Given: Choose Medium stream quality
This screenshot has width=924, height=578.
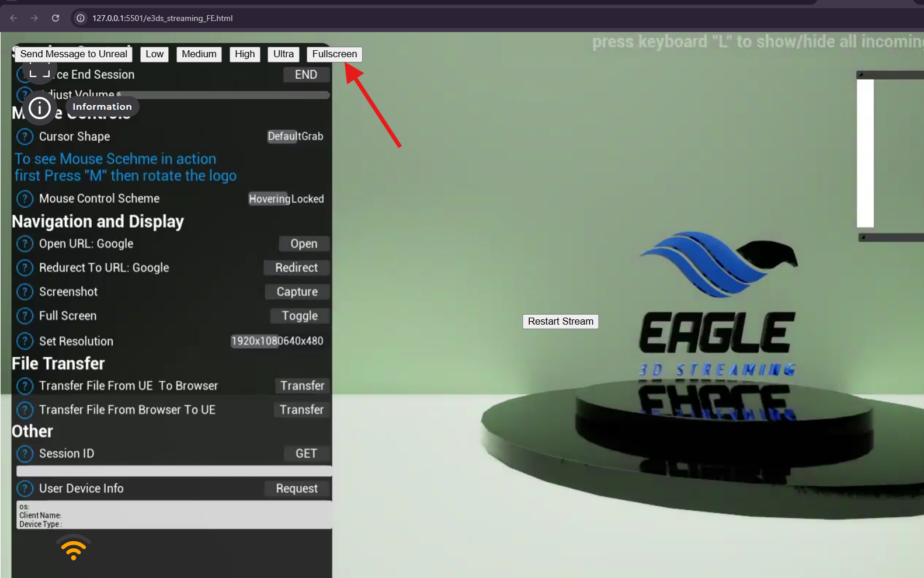Looking at the screenshot, I should click(199, 54).
